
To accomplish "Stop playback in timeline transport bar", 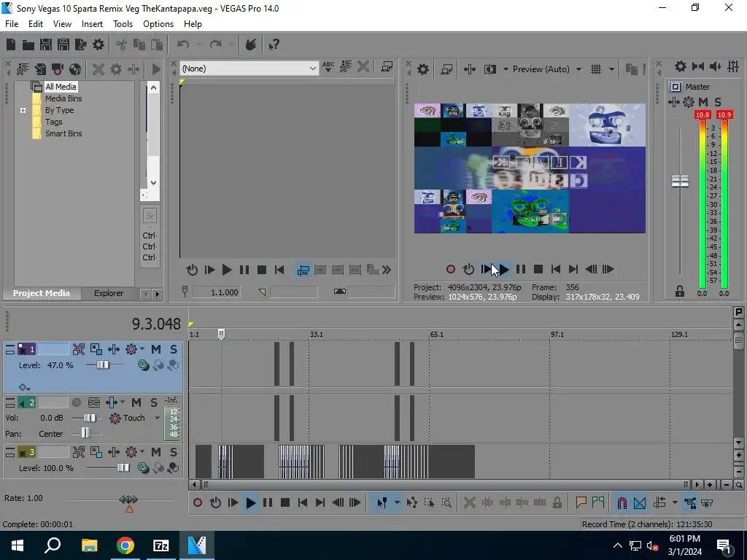I will 285,503.
